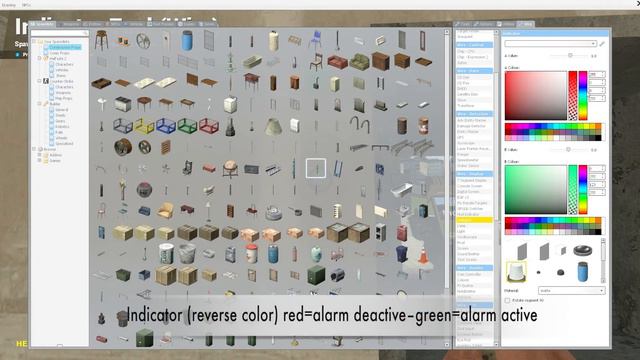Collapse the Your Spawnlists tree node

(34, 42)
